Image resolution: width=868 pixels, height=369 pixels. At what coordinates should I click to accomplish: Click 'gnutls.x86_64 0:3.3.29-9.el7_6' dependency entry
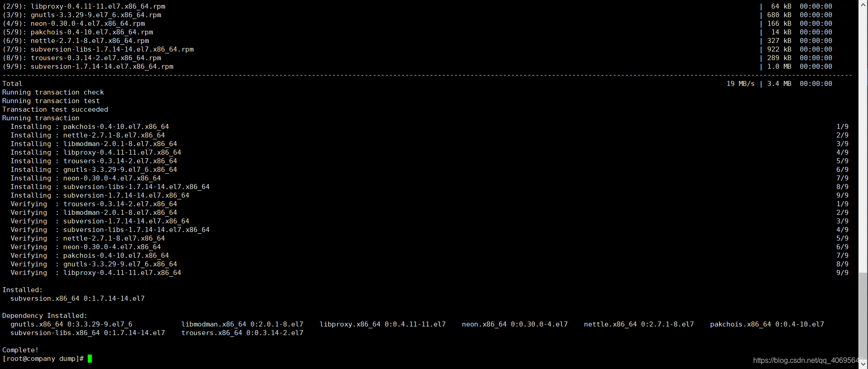[x=71, y=324]
